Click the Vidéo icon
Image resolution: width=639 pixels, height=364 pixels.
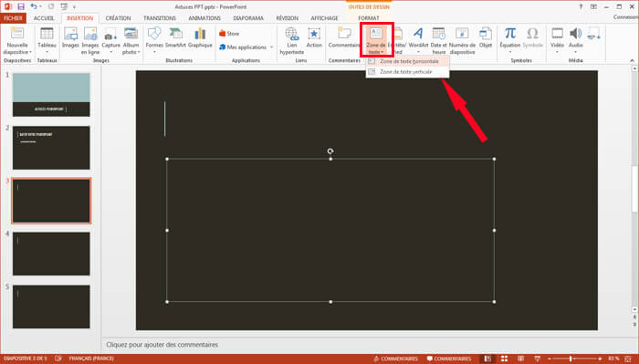557,34
